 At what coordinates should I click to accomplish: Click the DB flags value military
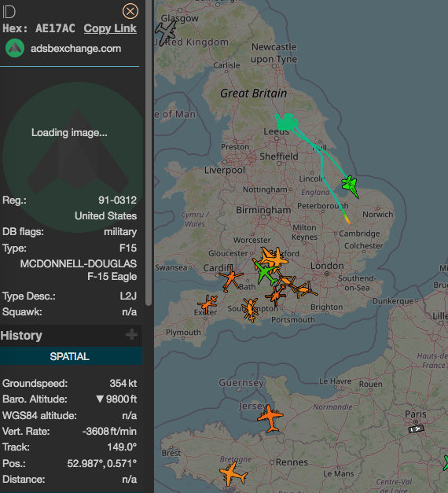pos(120,232)
